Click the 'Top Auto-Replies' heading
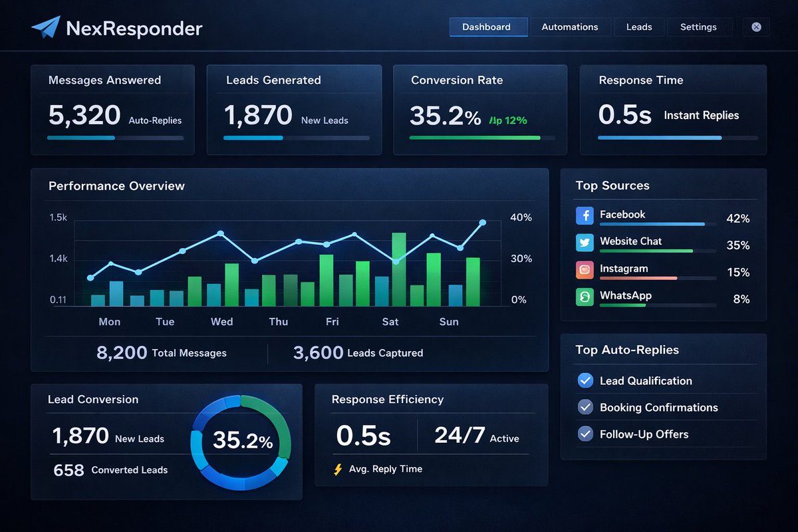Viewport: 798px width, 532px height. click(627, 350)
